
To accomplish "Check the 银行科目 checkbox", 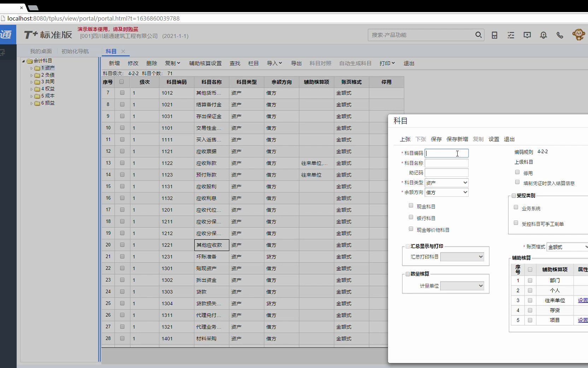I will [411, 217].
